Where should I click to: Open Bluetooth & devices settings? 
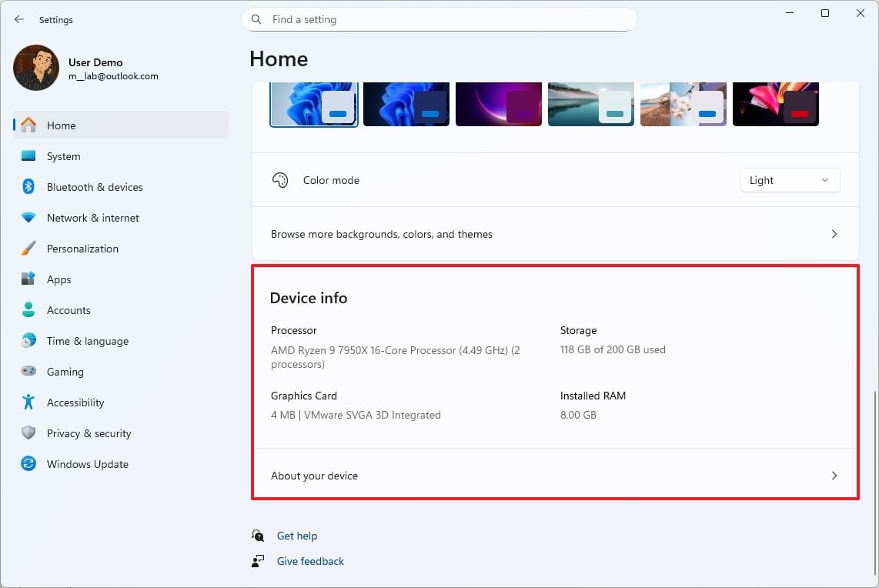(95, 187)
